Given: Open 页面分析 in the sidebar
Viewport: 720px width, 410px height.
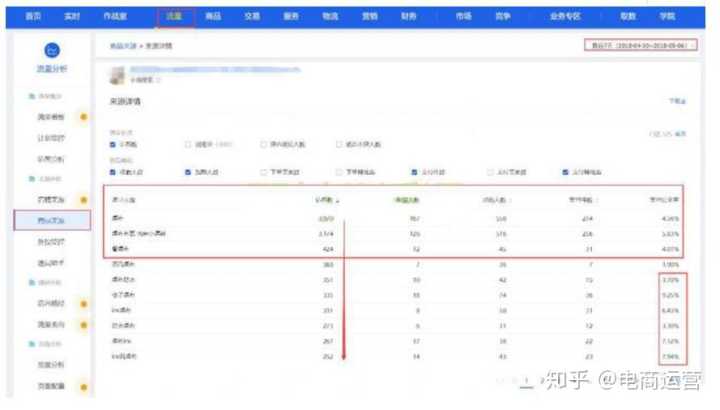Looking at the screenshot, I should point(51,365).
